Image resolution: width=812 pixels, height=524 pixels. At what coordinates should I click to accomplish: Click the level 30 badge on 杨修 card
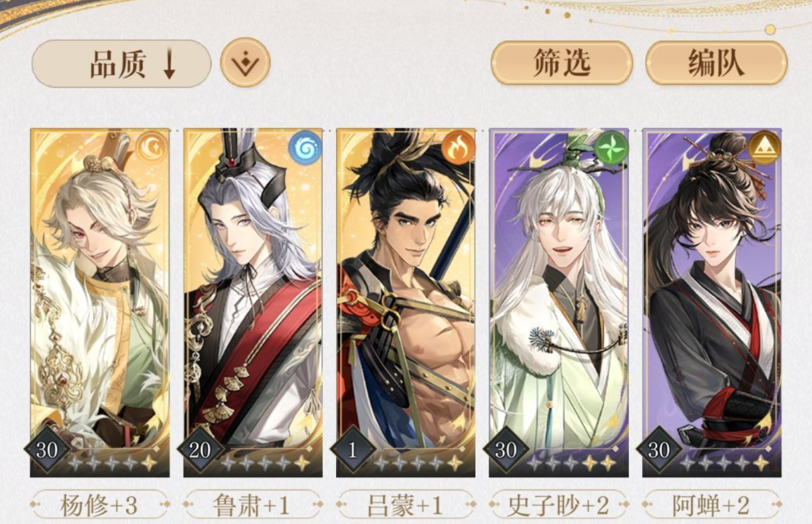47,450
